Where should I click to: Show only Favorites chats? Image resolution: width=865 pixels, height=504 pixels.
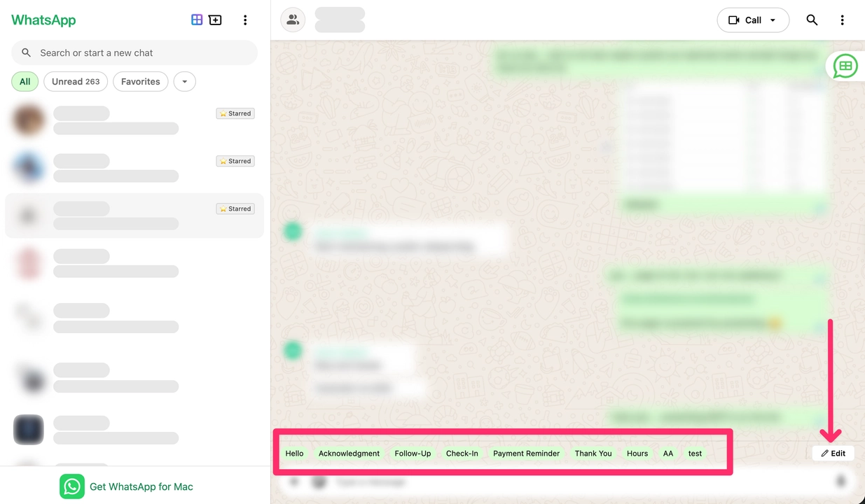click(x=140, y=82)
